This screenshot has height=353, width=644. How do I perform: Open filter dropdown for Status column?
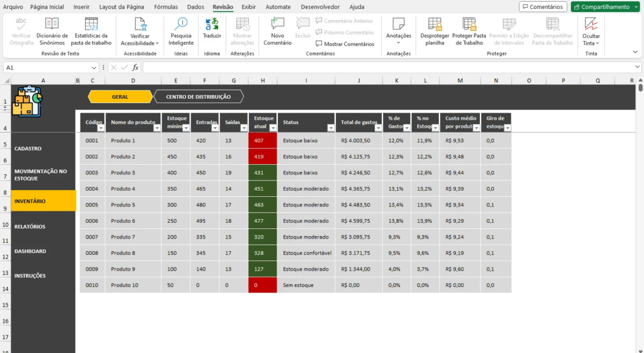331,128
